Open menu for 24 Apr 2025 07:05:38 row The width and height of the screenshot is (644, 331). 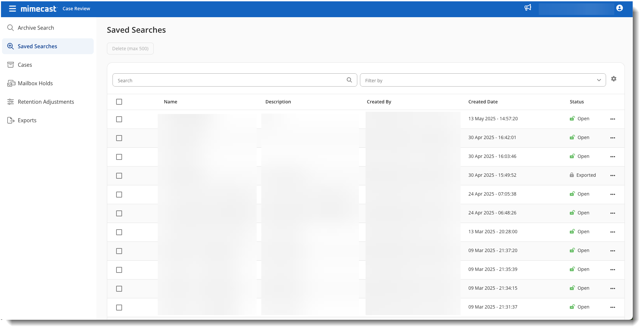(612, 194)
